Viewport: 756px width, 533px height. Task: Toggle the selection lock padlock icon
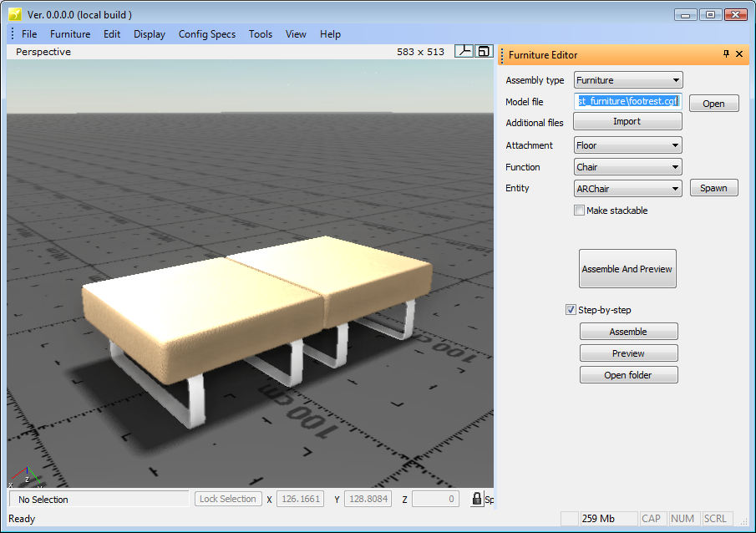click(x=477, y=499)
